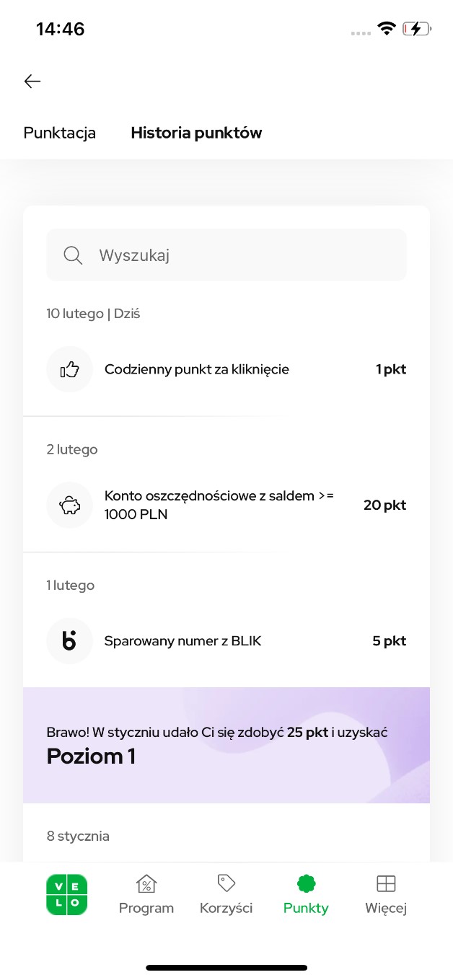
Task: Tap the battery charging indicator
Action: [x=417, y=28]
